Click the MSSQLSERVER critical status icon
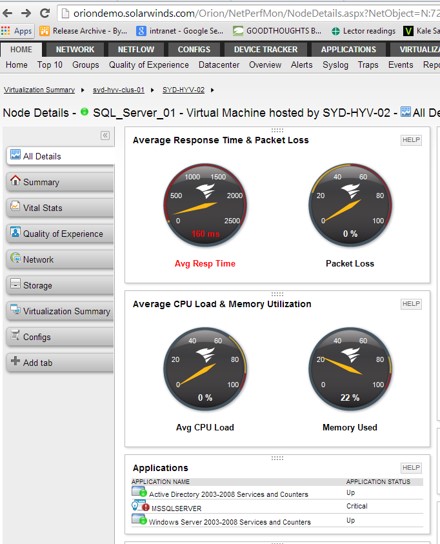440x544 pixels. pos(140,506)
